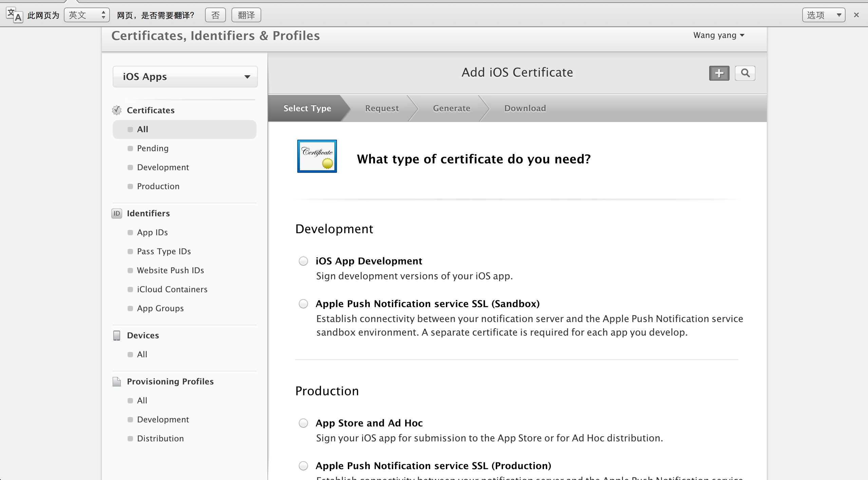Select App Store and Ad Hoc radio

(303, 423)
